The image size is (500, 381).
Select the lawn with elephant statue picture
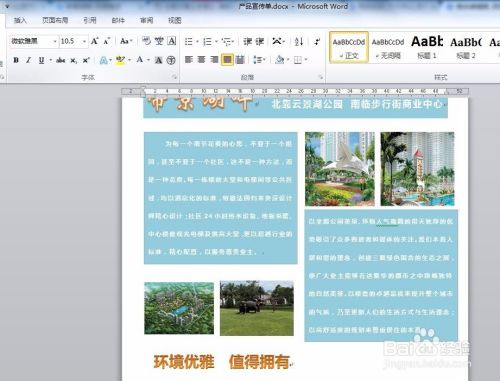point(257,308)
